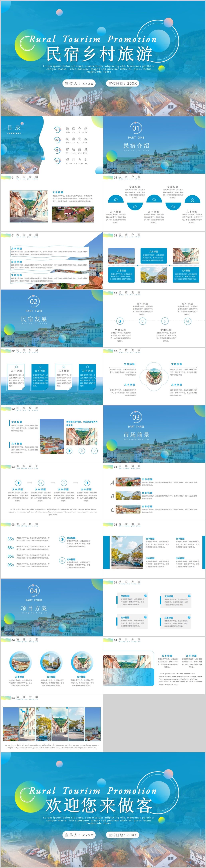
Task: Click the bar chart icon in the four-step process row
Action: click(41, 482)
